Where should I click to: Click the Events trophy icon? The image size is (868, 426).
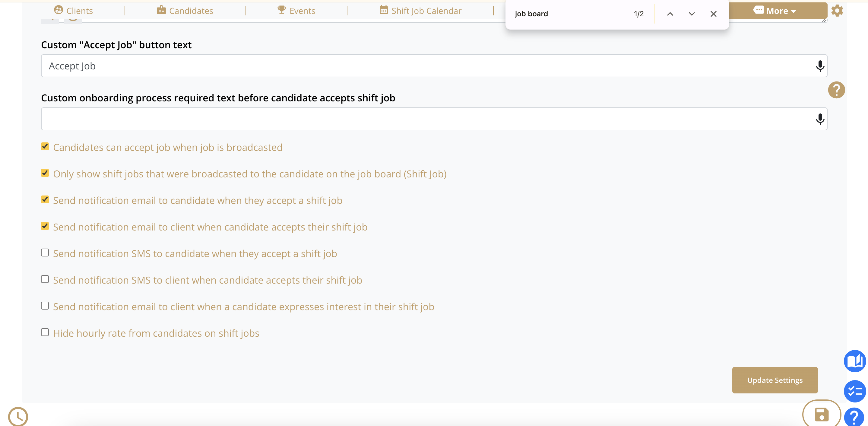(282, 10)
